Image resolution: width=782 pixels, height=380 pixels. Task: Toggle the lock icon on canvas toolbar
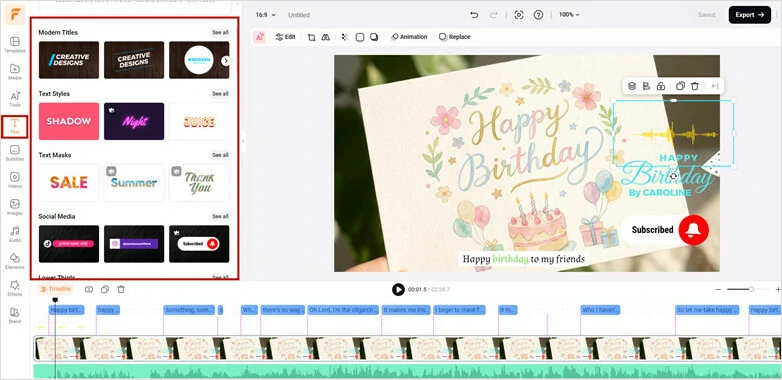point(661,86)
